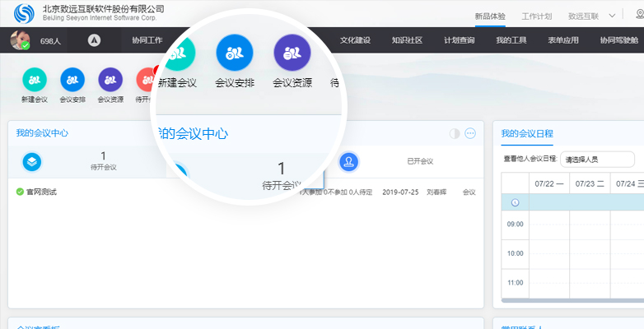The height and width of the screenshot is (329, 644).
Task: Open 会议安排 from the small shortcut row
Action: (72, 79)
